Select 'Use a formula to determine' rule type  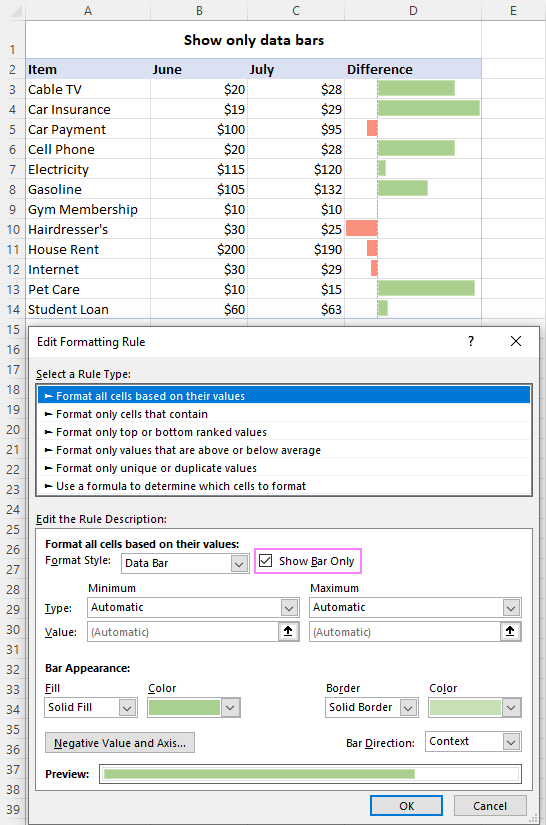[x=284, y=486]
